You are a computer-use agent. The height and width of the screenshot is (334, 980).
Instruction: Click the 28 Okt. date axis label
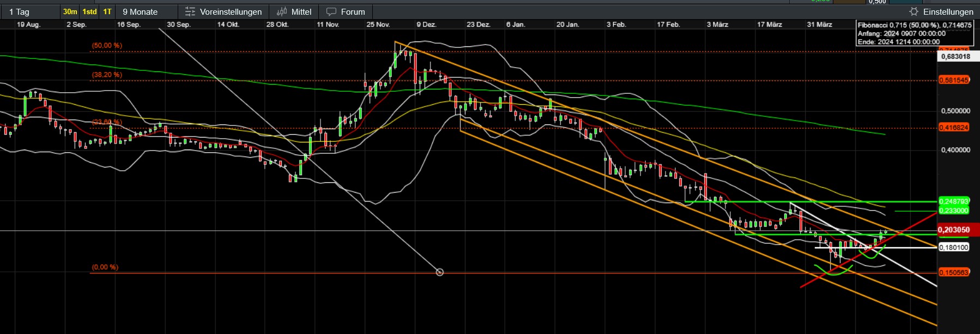pyautogui.click(x=277, y=25)
